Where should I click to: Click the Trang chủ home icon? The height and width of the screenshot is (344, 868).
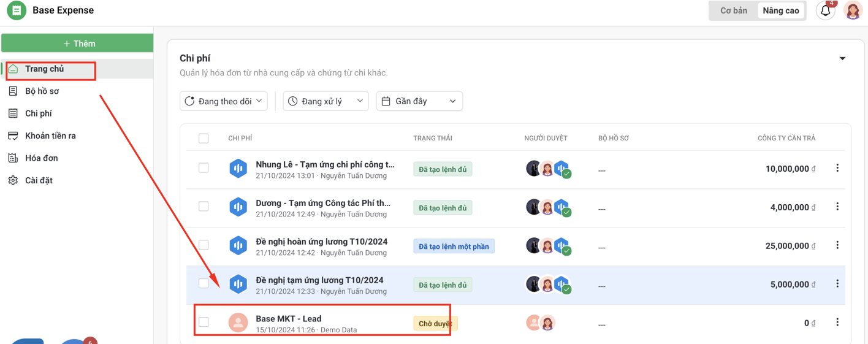coord(13,69)
